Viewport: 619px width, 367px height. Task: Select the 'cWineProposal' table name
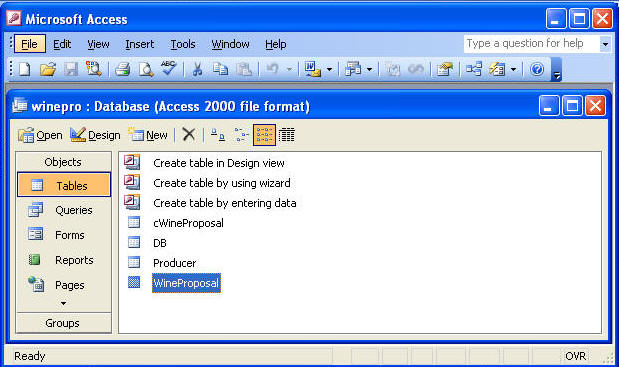(188, 223)
